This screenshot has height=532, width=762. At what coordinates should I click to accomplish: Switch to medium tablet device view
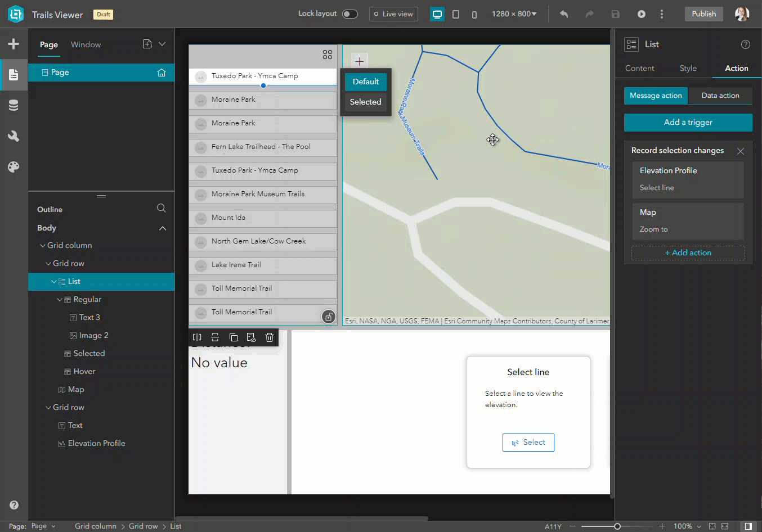point(456,14)
